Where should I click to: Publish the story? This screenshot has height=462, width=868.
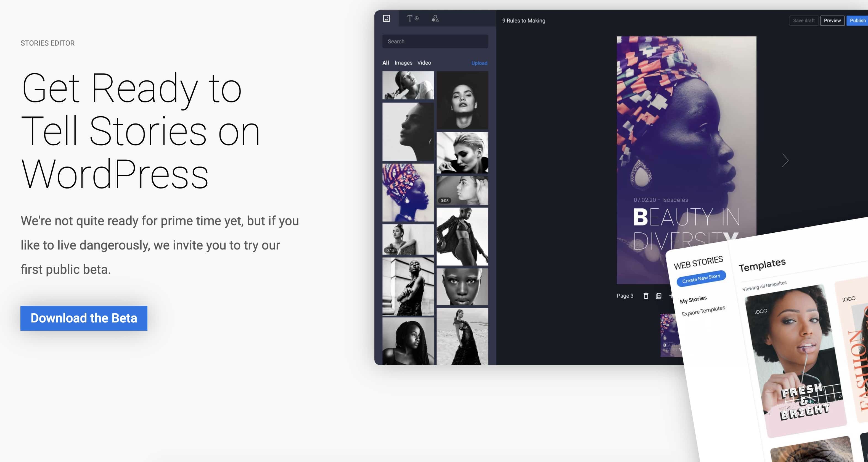tap(858, 20)
